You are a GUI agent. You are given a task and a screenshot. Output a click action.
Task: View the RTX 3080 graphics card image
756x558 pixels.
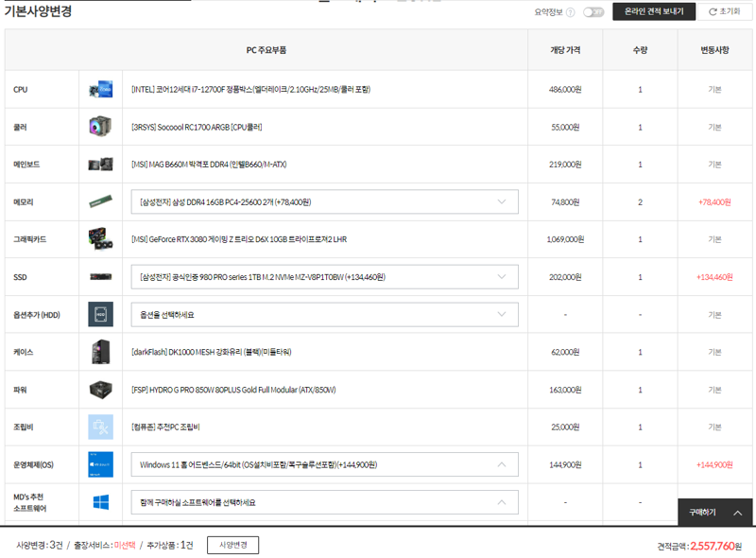[x=101, y=239]
